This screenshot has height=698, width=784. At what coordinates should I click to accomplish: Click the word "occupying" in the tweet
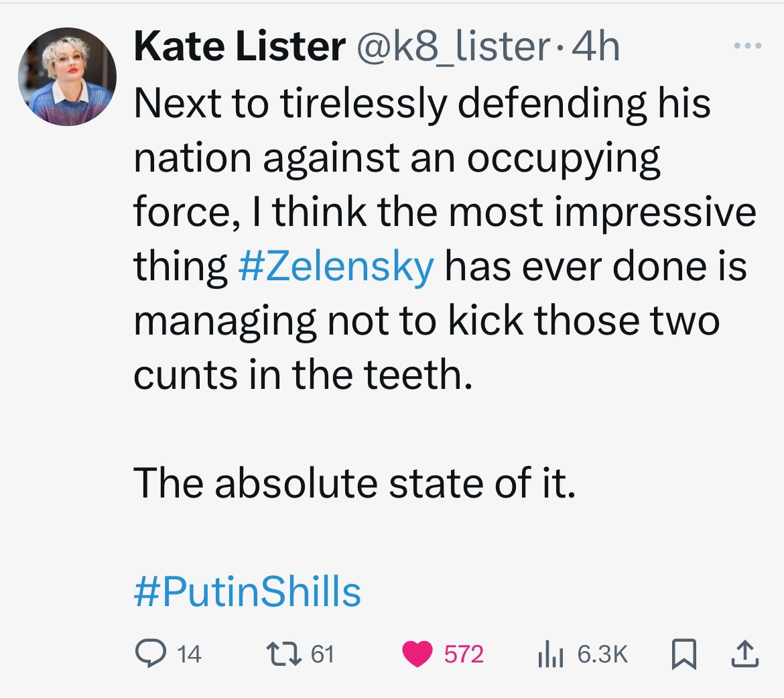563,158
